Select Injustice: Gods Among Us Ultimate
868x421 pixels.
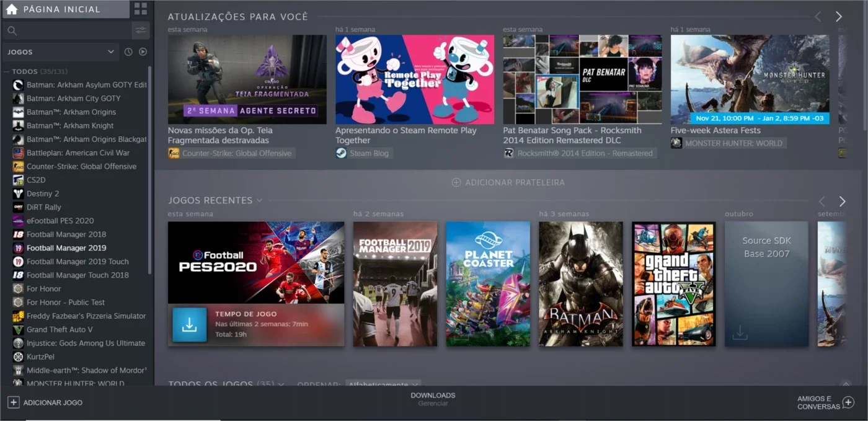(86, 343)
